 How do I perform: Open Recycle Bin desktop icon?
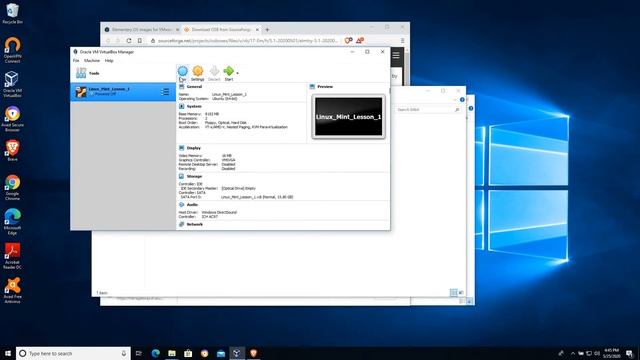pos(12,13)
